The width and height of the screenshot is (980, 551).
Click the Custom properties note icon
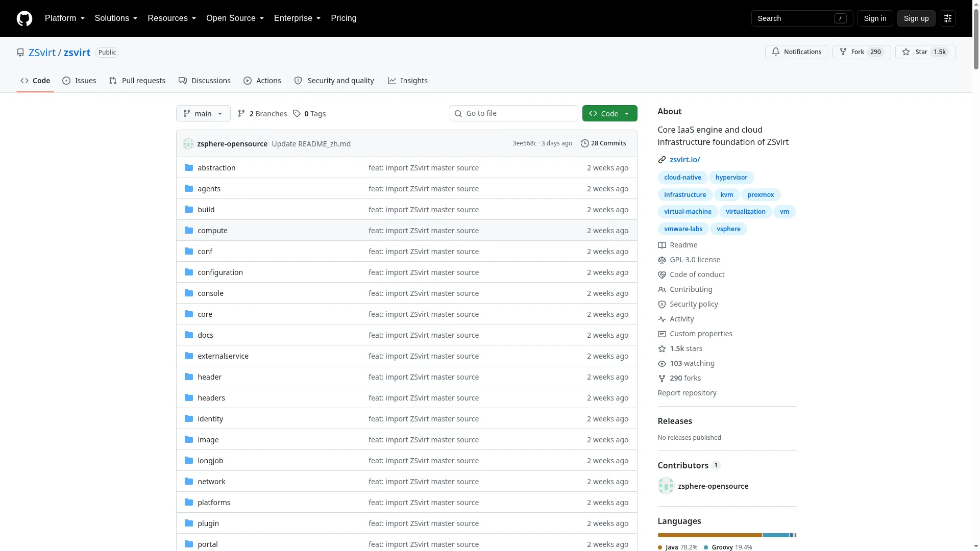pos(662,334)
